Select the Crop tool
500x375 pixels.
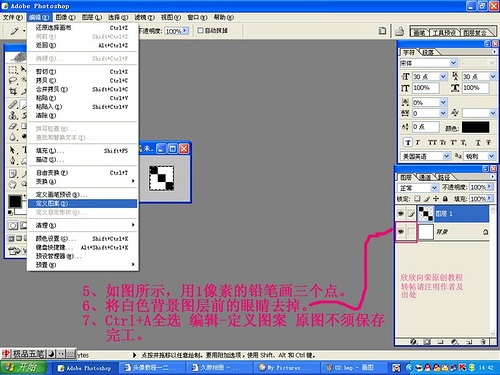pyautogui.click(x=13, y=91)
